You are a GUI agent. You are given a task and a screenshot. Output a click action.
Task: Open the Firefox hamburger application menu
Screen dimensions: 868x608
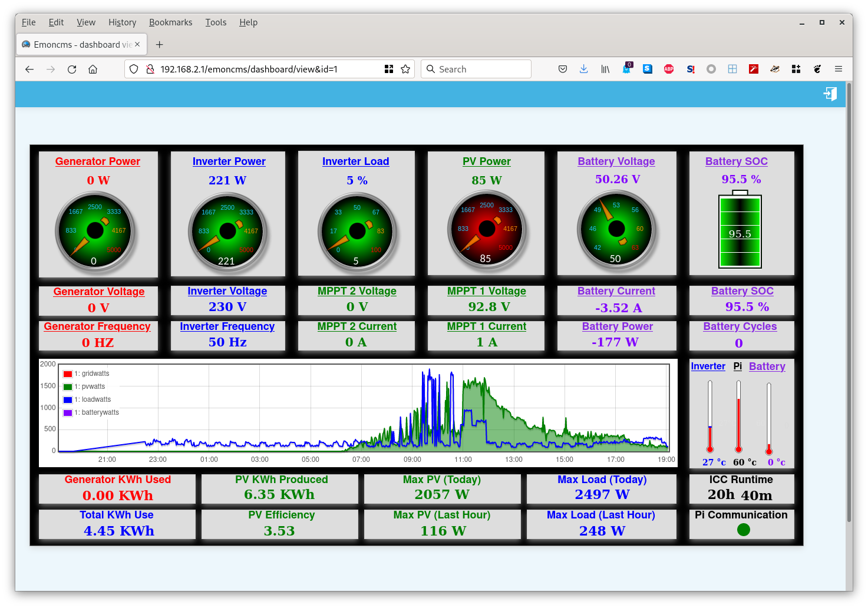839,69
